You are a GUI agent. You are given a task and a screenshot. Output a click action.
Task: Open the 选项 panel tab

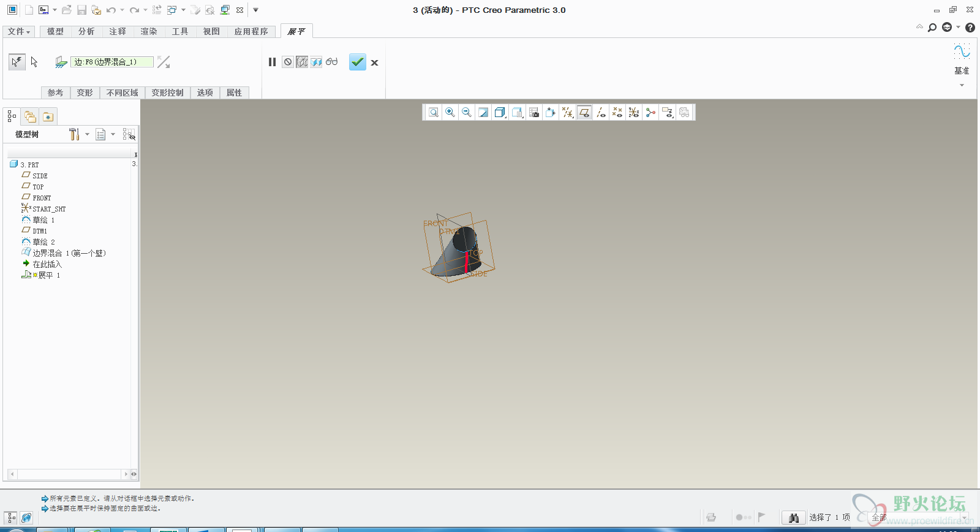pyautogui.click(x=205, y=93)
